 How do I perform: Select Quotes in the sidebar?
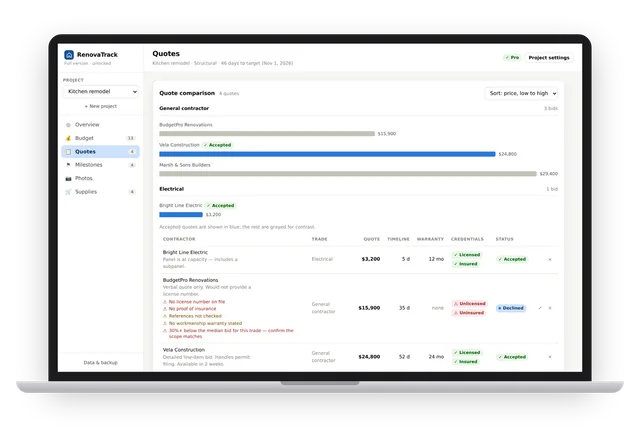pos(100,152)
